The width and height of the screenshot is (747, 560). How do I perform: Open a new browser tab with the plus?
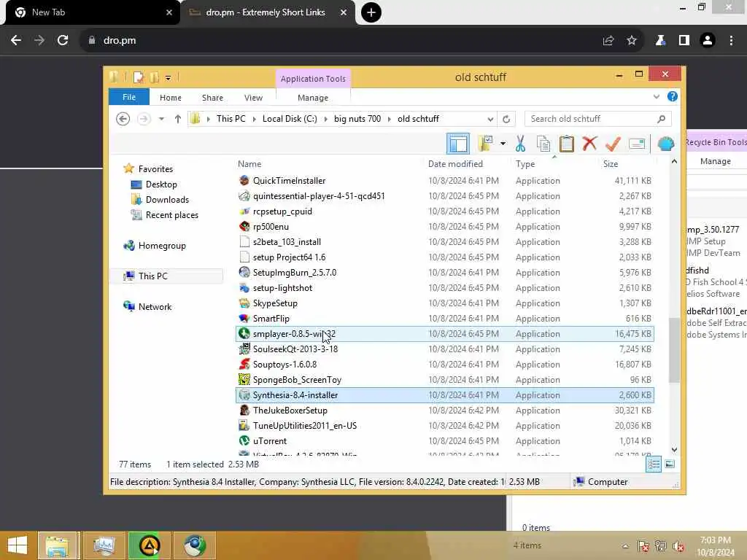371,12
